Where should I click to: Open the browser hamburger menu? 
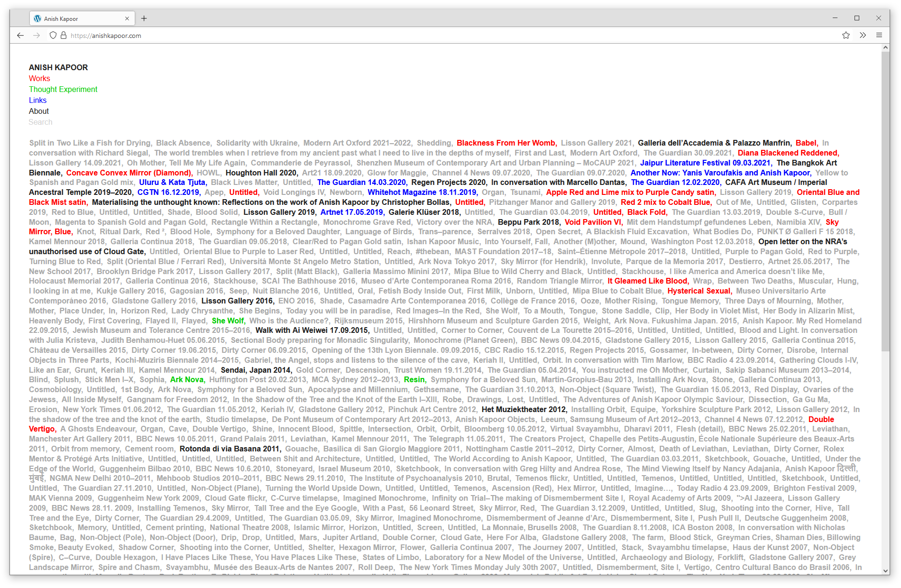tap(879, 36)
